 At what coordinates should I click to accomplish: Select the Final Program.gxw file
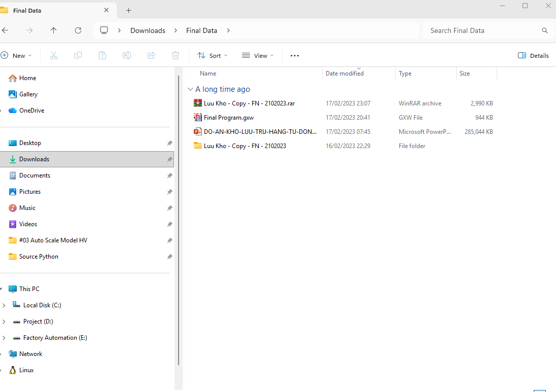click(228, 118)
